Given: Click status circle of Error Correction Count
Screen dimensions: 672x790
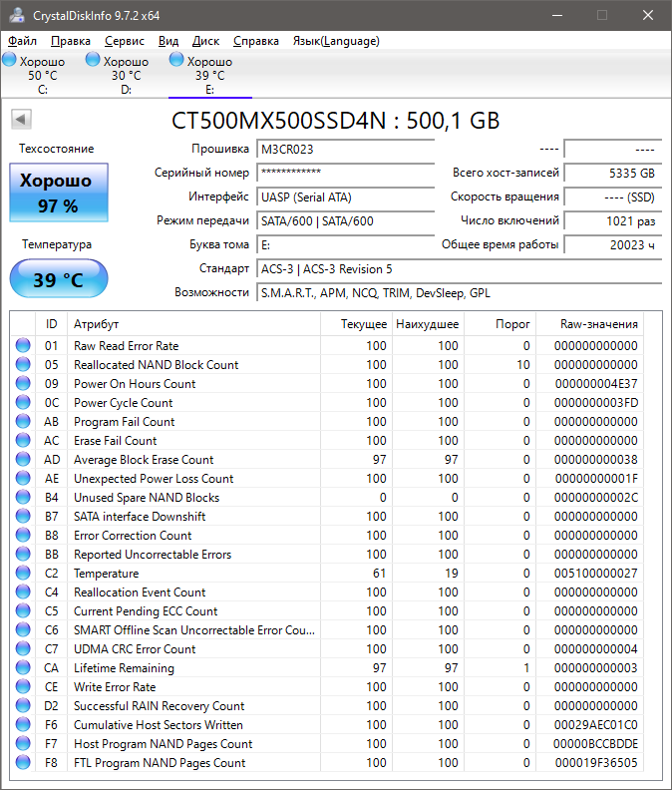Looking at the screenshot, I should pyautogui.click(x=23, y=535).
